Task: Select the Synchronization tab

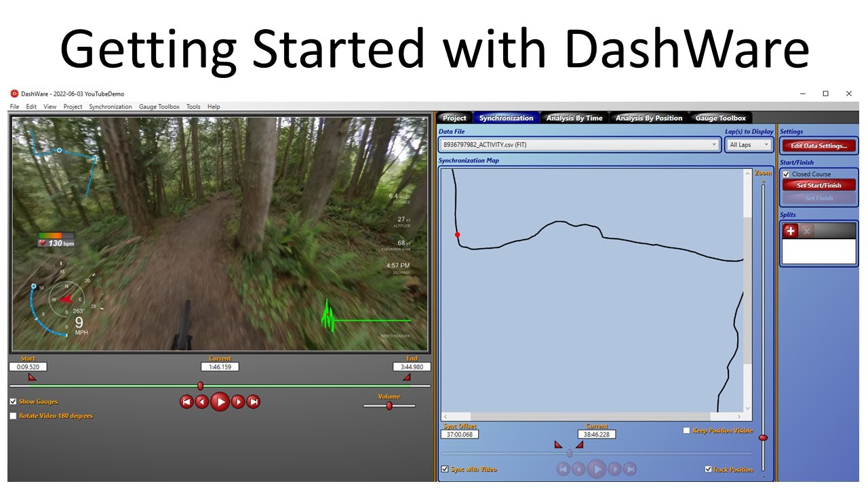Action: pos(506,118)
